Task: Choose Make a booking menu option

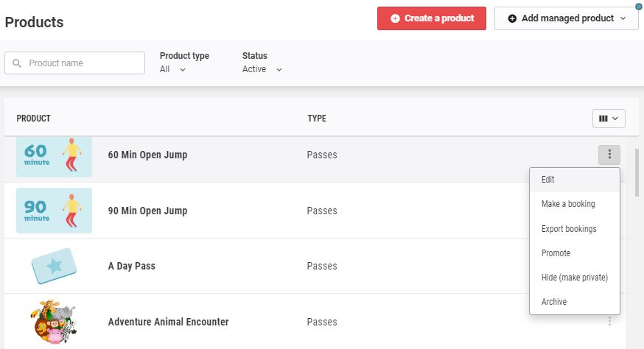Action: pos(568,204)
